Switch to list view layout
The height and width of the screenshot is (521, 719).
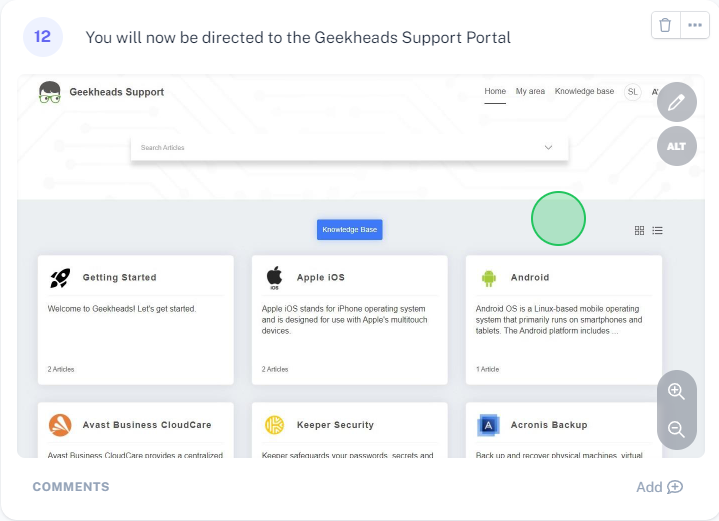point(657,230)
